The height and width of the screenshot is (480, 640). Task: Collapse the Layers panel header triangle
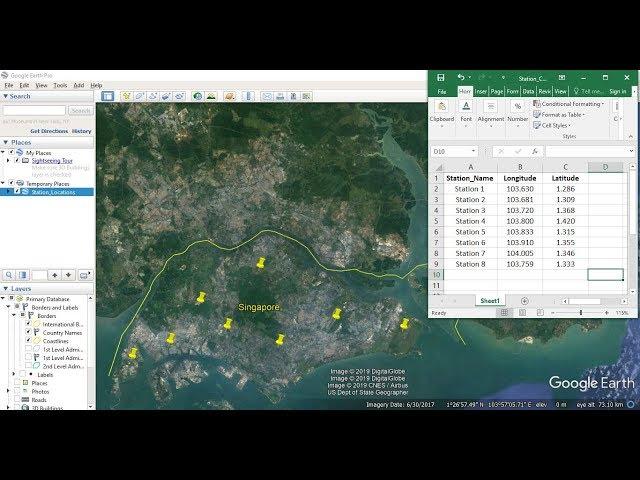pyautogui.click(x=5, y=289)
